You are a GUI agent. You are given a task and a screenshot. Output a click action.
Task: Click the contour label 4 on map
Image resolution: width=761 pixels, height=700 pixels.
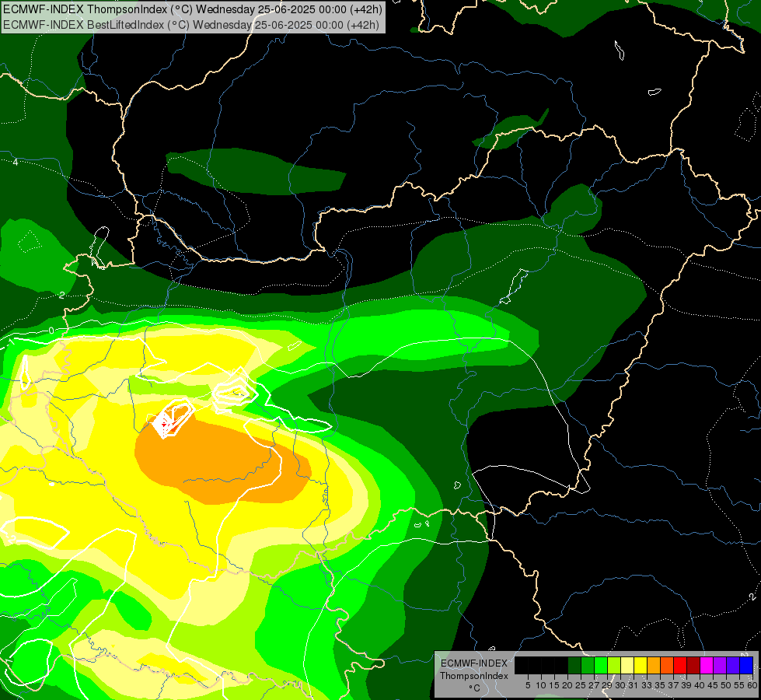16,162
